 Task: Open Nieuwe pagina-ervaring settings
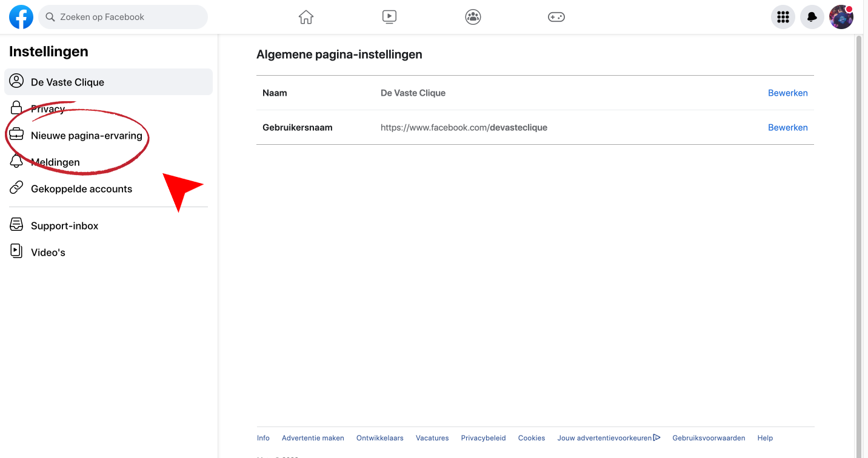(109, 135)
